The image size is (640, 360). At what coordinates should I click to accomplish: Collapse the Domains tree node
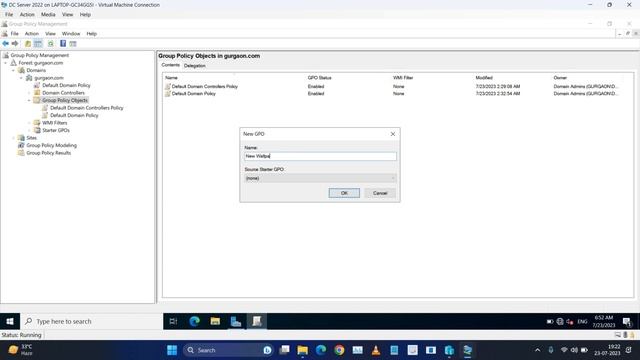coord(13,70)
